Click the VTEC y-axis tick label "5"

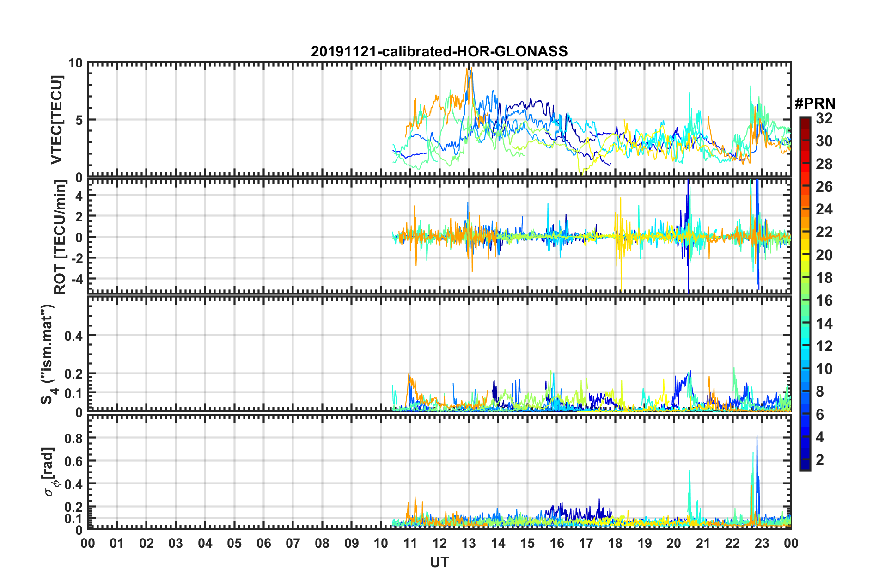(79, 120)
